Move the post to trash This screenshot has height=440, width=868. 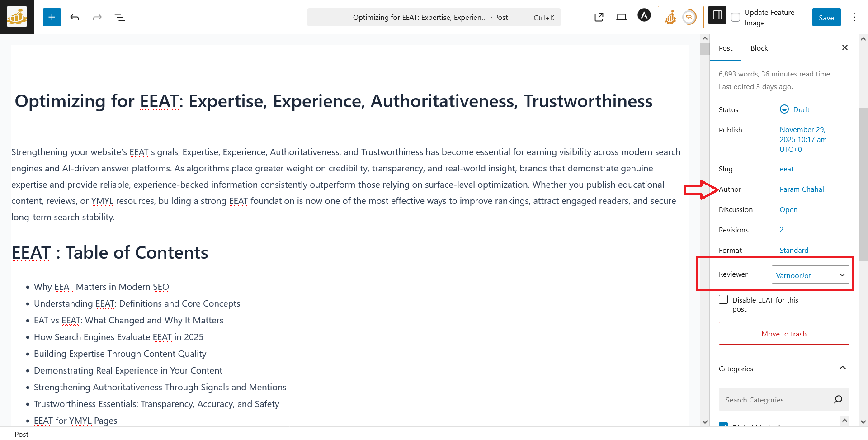[x=784, y=333]
